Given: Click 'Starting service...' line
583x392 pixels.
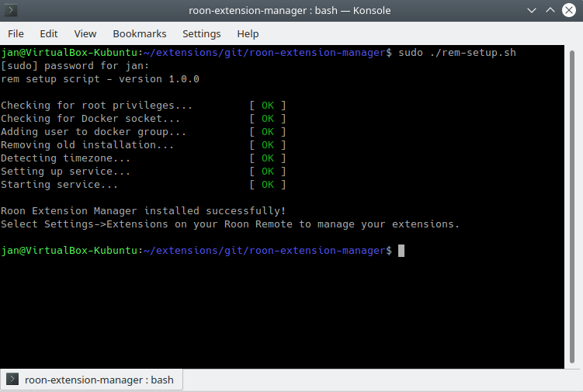Looking at the screenshot, I should tap(59, 185).
